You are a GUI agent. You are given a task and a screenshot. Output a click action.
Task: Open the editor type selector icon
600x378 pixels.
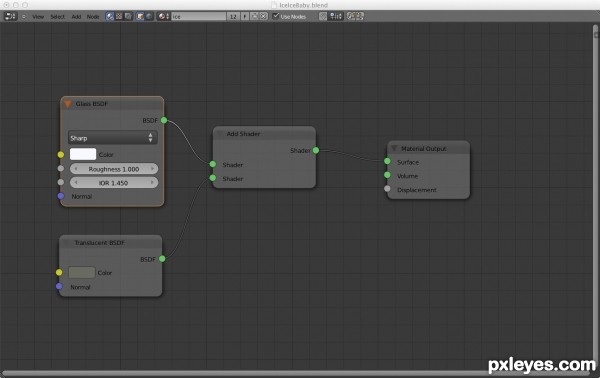pyautogui.click(x=10, y=16)
